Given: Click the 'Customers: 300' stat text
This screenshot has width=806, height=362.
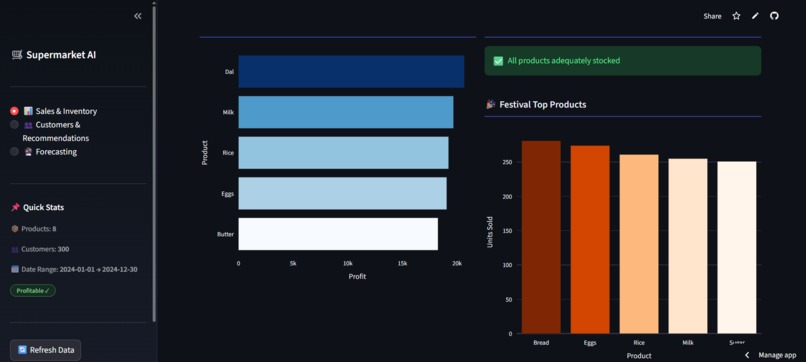Looking at the screenshot, I should [45, 249].
